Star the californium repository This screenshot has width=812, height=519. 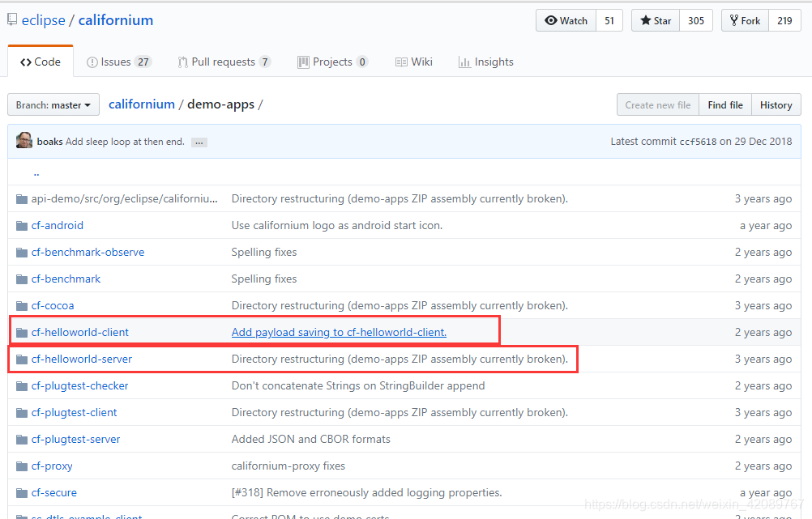pyautogui.click(x=656, y=21)
